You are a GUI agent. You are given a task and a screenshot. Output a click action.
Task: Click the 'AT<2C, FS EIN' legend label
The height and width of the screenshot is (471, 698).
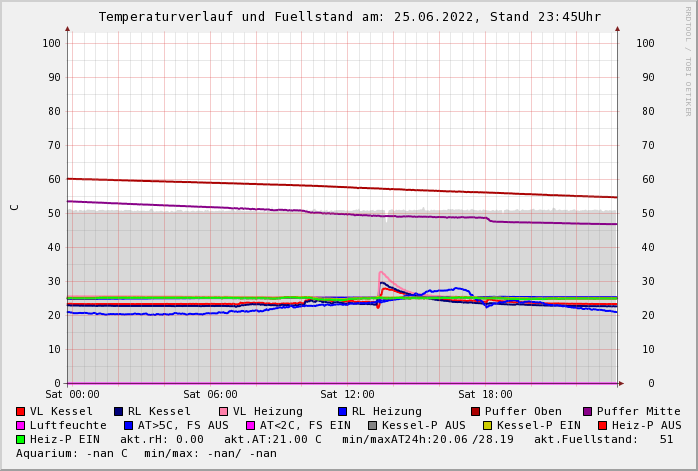pyautogui.click(x=305, y=426)
